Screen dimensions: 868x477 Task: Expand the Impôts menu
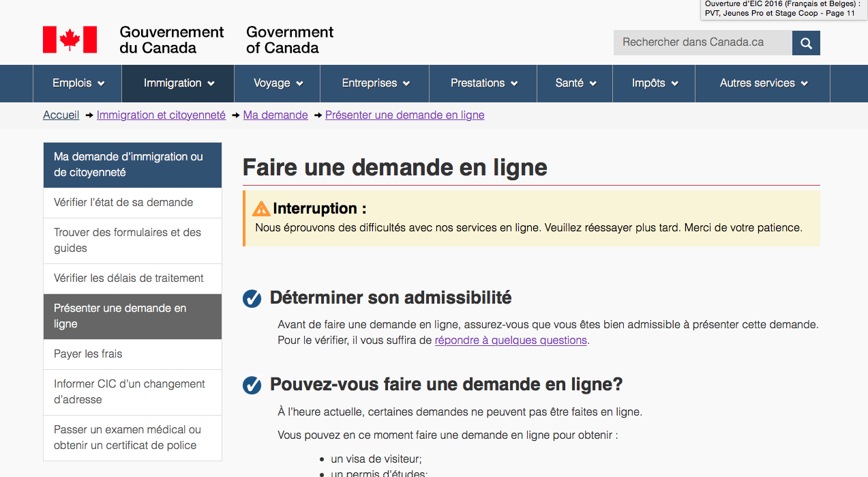click(x=655, y=83)
